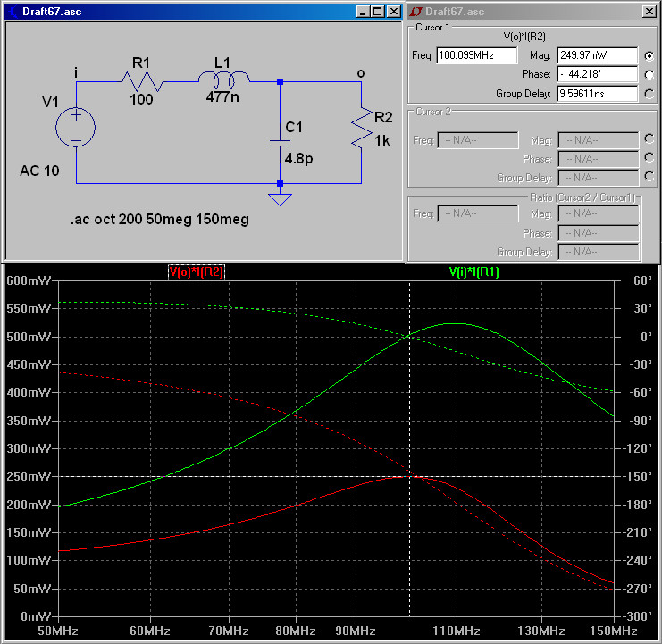
Task: Select inductor L1 symbol
Action: click(x=223, y=79)
